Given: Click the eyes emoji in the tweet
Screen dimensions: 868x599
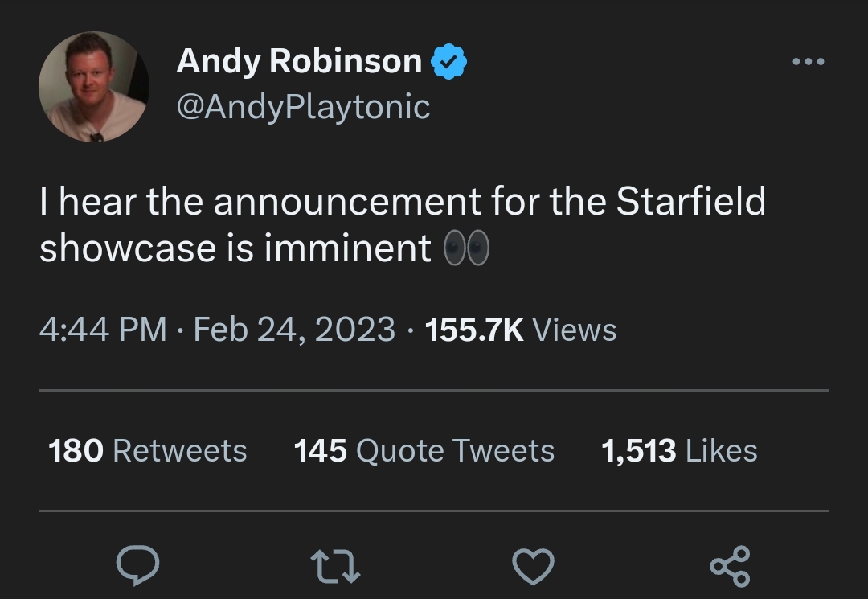Looking at the screenshot, I should click(x=467, y=249).
